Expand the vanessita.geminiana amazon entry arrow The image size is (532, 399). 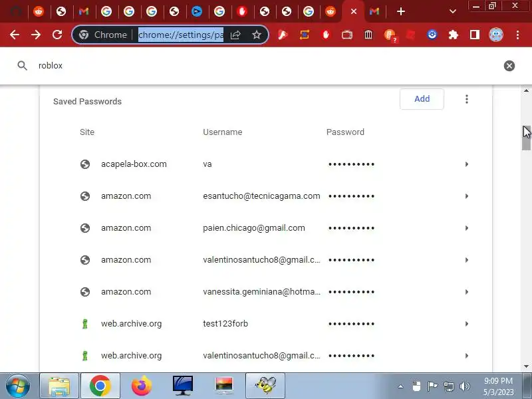tap(467, 292)
